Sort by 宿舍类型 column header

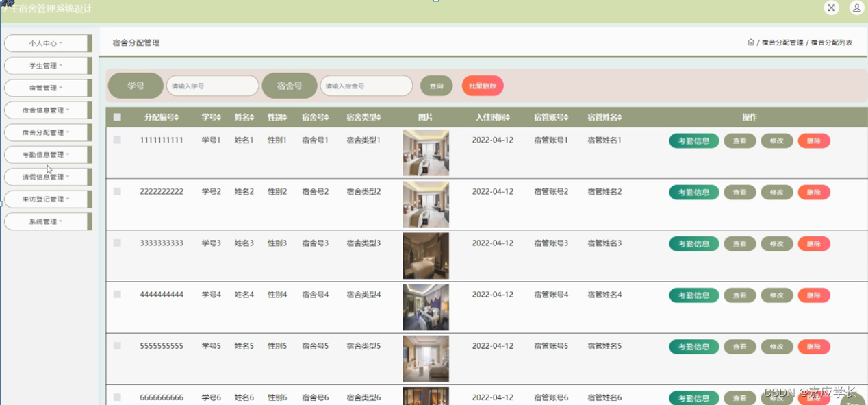pyautogui.click(x=363, y=117)
